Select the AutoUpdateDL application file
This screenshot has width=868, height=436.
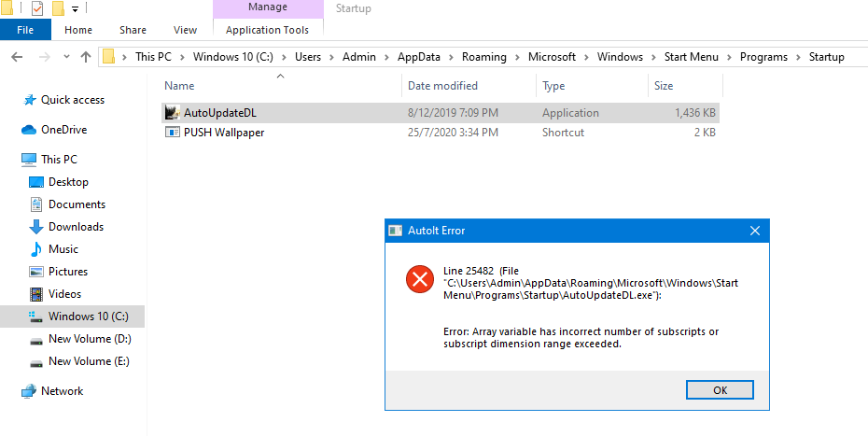[441, 112]
